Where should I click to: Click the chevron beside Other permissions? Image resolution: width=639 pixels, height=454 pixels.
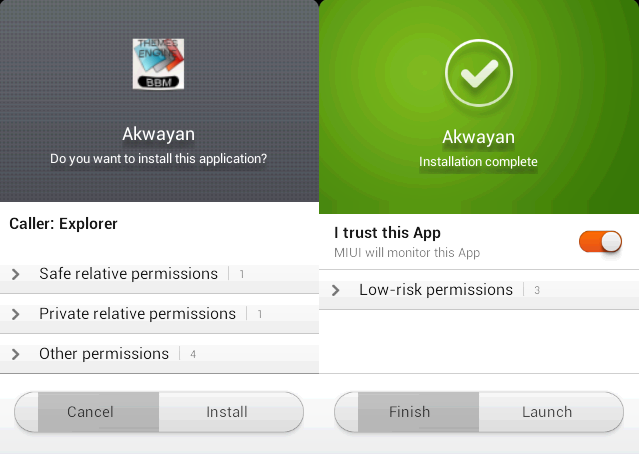tap(15, 354)
